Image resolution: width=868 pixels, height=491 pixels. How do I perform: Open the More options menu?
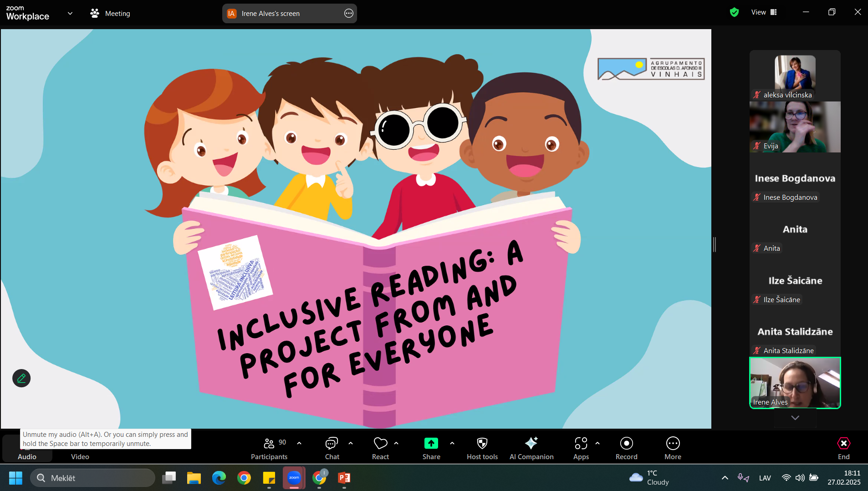tap(673, 443)
